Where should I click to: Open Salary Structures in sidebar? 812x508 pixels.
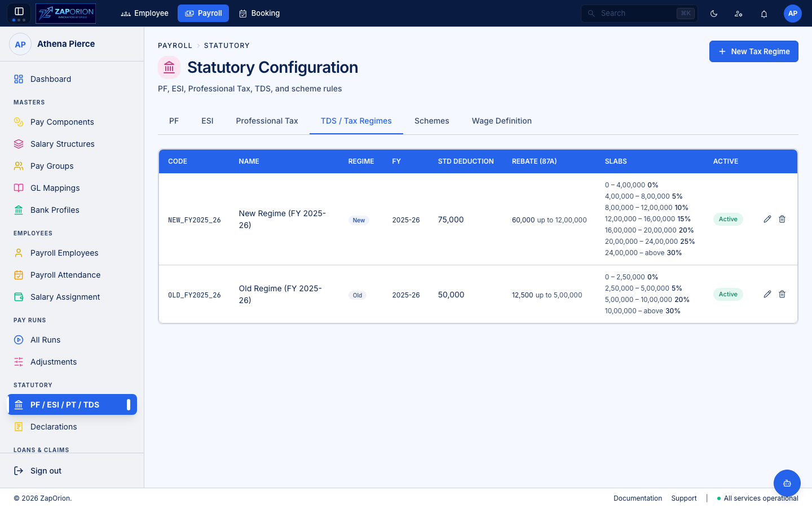point(72,144)
